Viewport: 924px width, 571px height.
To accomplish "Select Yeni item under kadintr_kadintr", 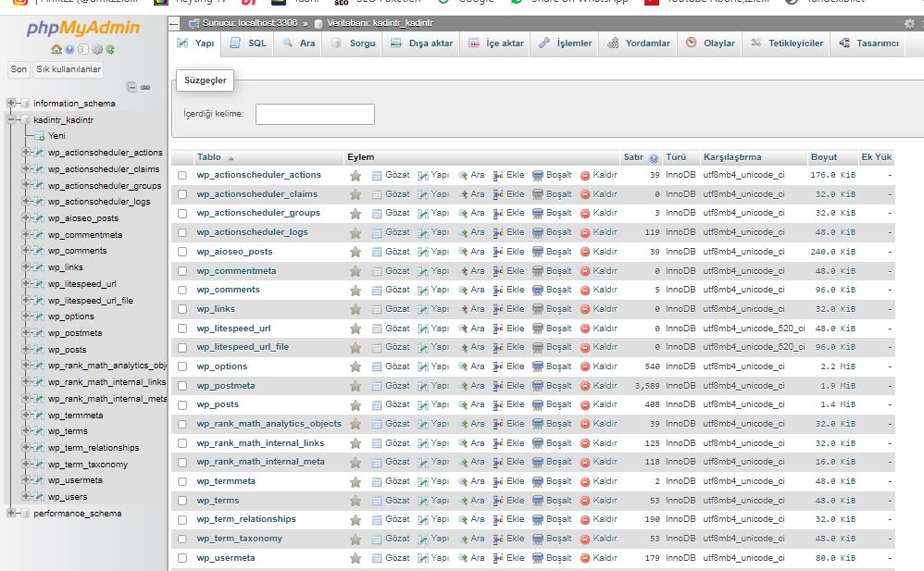I will pyautogui.click(x=56, y=135).
